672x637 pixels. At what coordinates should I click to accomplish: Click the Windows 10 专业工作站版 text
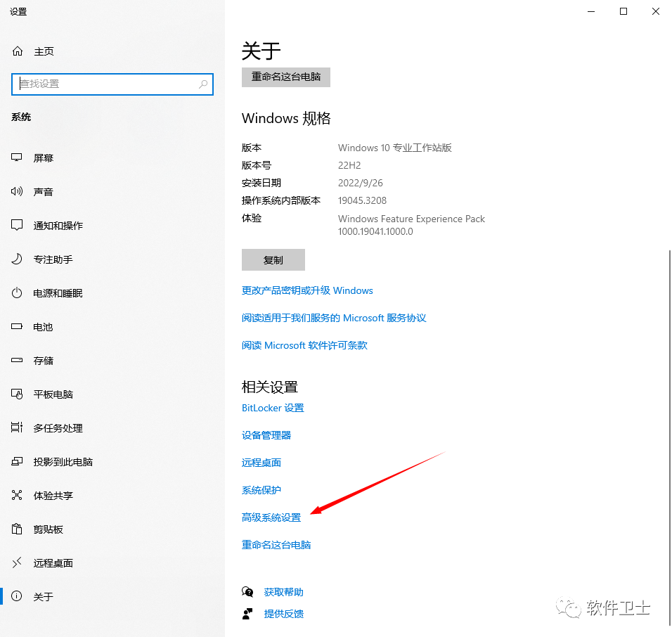point(395,148)
